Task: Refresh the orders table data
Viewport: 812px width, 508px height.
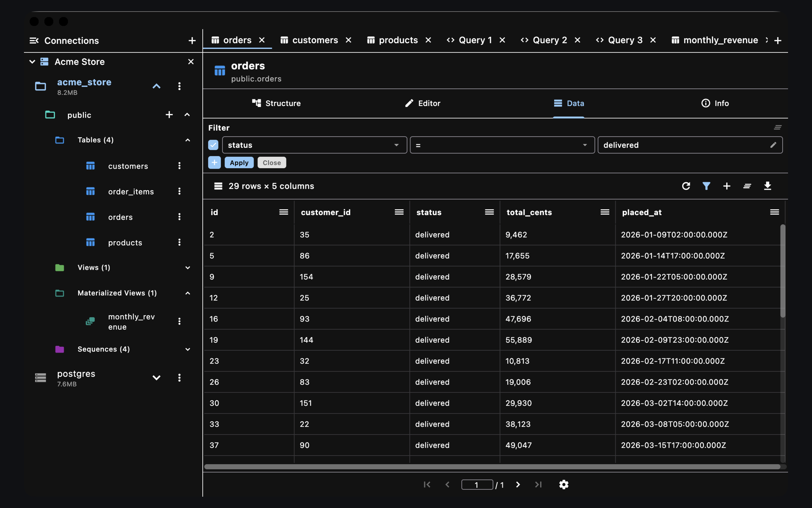Action: point(686,186)
